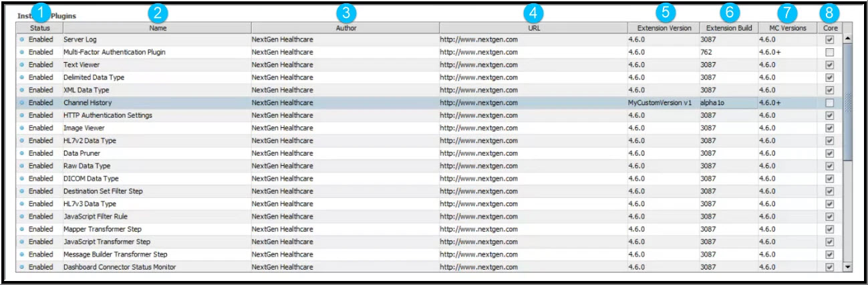Image resolution: width=868 pixels, height=285 pixels.
Task: Sort by the Name column header
Action: coord(158,28)
